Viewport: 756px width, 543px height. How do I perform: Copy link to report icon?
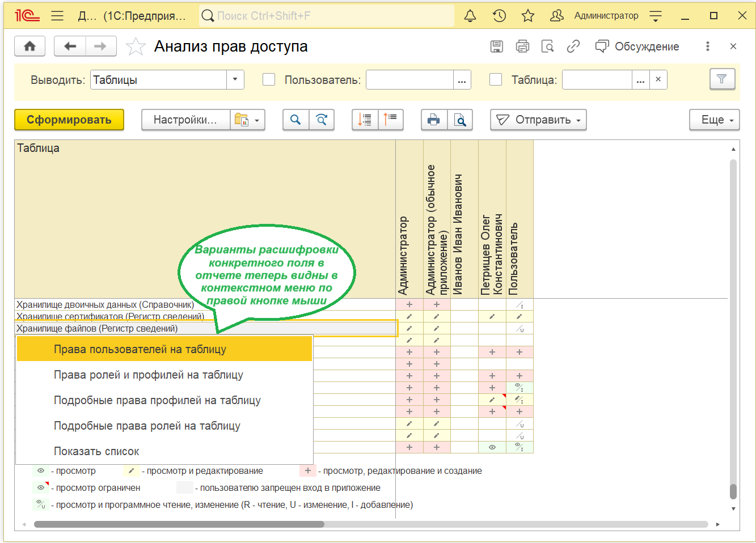[x=573, y=46]
